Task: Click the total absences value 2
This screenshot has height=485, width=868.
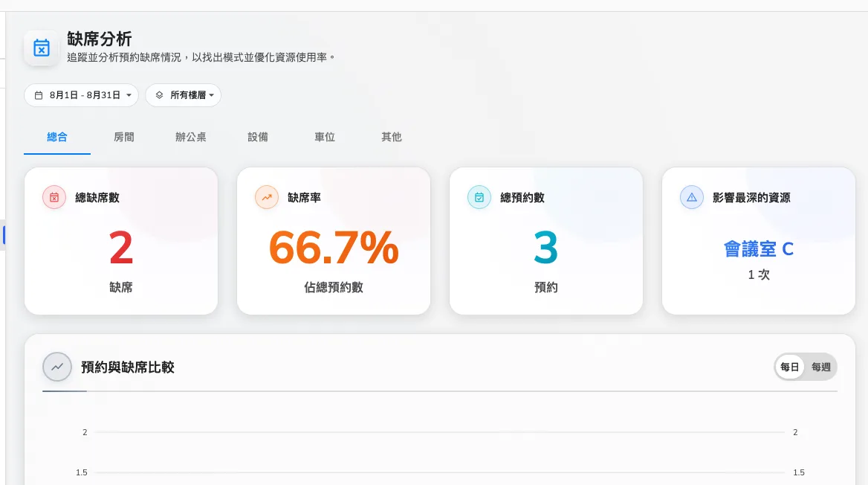Action: click(x=121, y=248)
